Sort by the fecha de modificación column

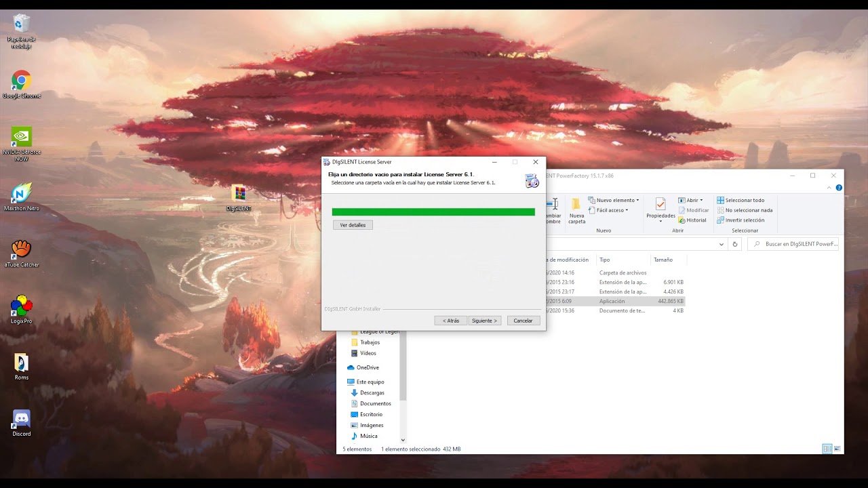tap(570, 260)
